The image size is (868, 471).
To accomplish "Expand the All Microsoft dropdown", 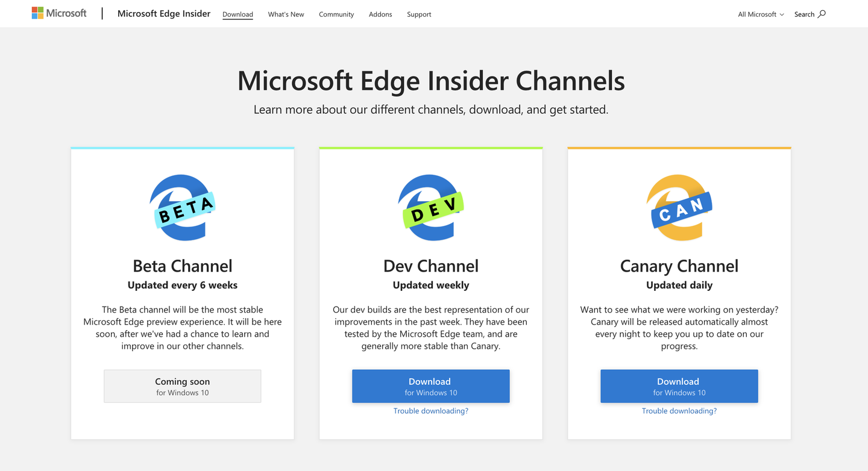I will [x=761, y=14].
